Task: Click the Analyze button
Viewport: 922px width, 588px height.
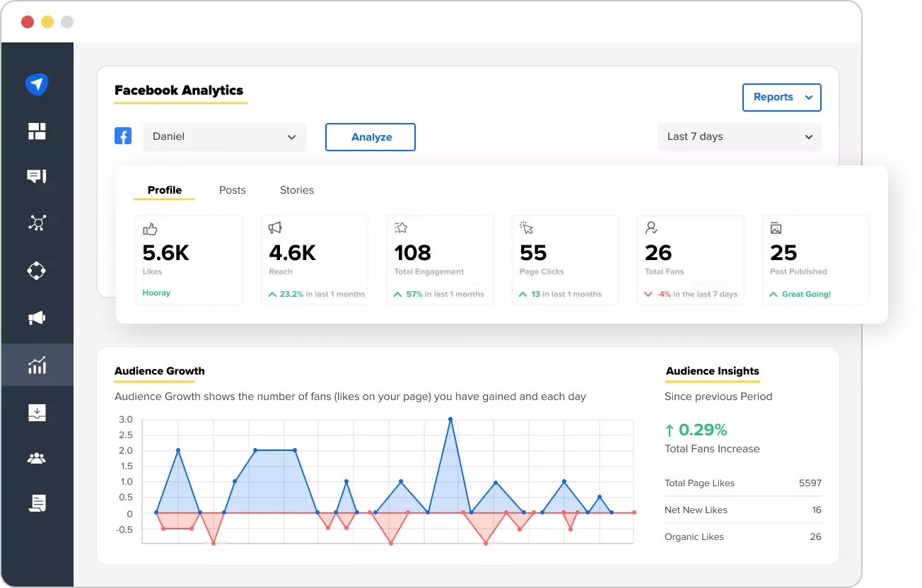Action: 370,137
